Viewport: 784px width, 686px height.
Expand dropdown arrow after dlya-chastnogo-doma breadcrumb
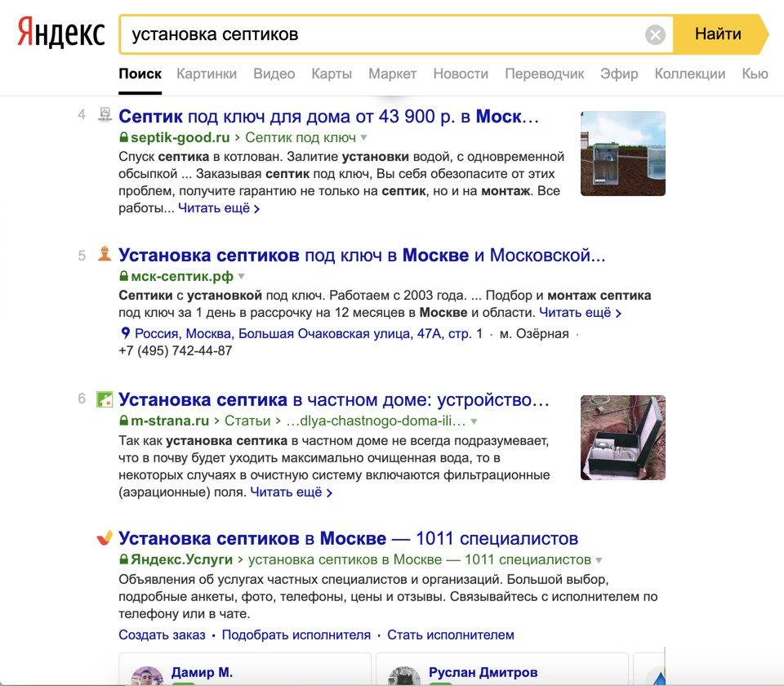pos(474,421)
